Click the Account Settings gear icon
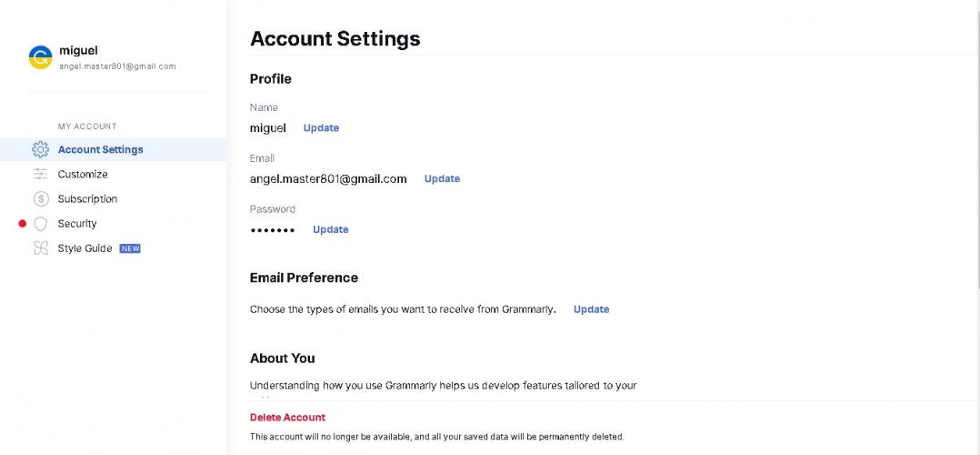Viewport: 980px width, 455px height. point(40,149)
